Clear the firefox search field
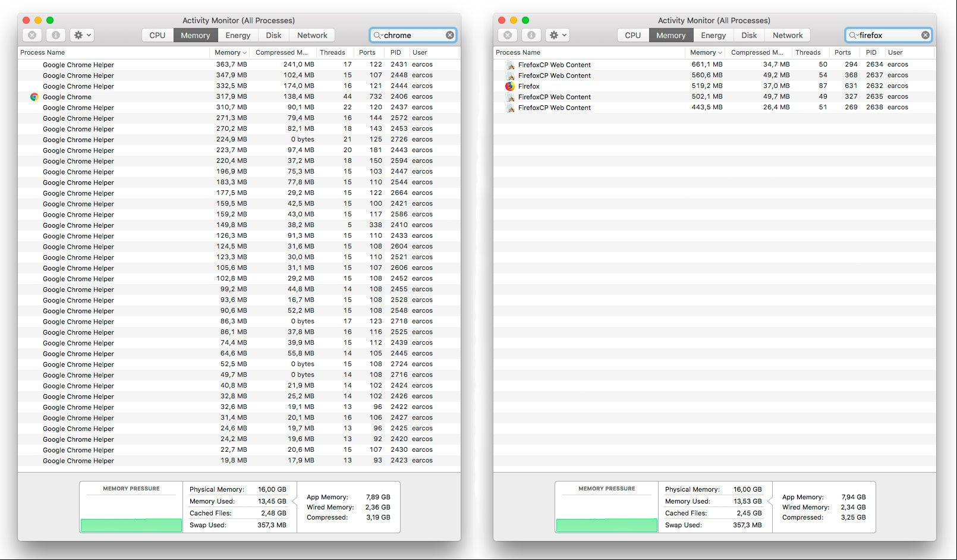 click(x=925, y=35)
